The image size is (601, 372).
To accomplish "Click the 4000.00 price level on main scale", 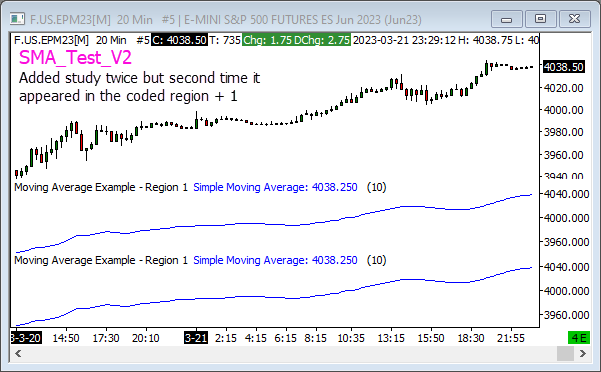I will coord(564,110).
